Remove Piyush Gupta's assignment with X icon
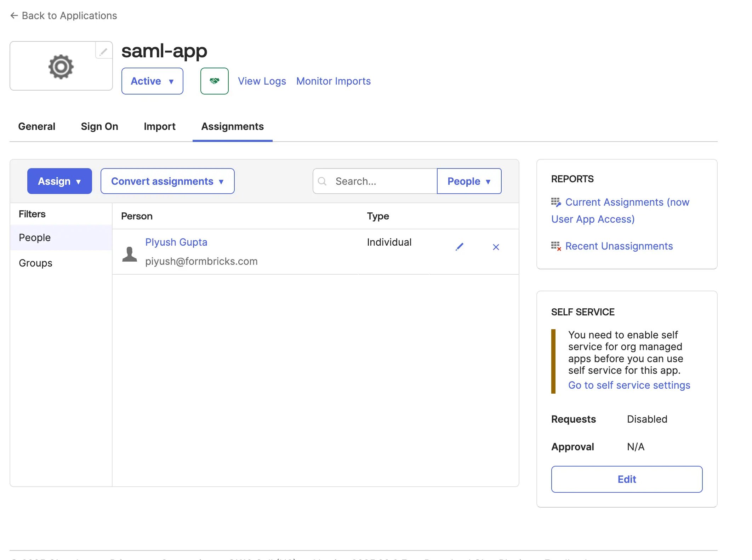 point(496,247)
